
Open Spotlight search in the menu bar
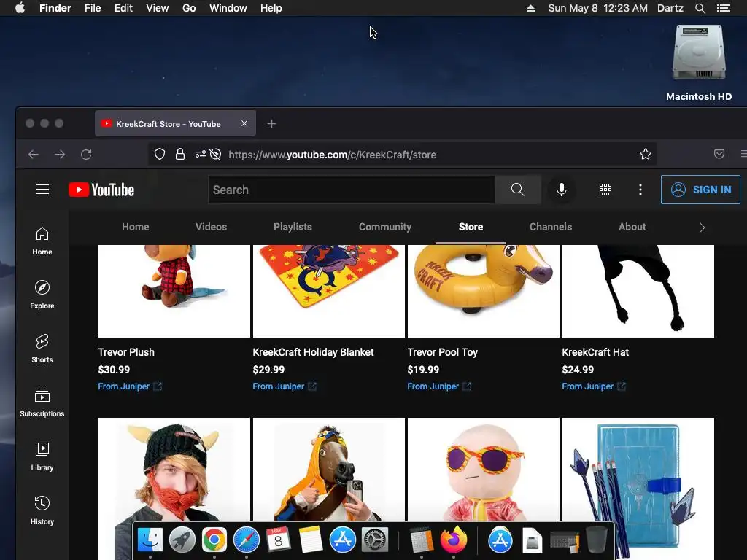pyautogui.click(x=700, y=8)
